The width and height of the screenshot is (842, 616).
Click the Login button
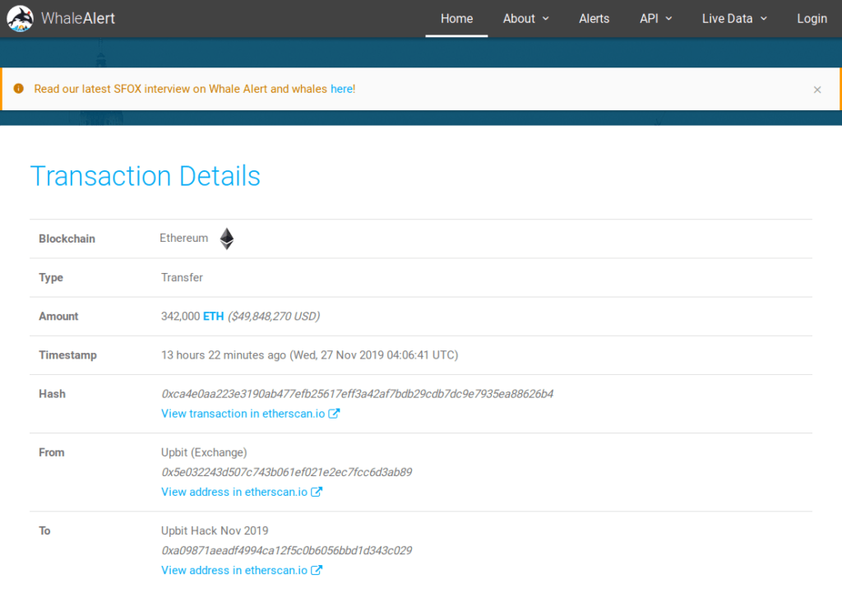(812, 18)
